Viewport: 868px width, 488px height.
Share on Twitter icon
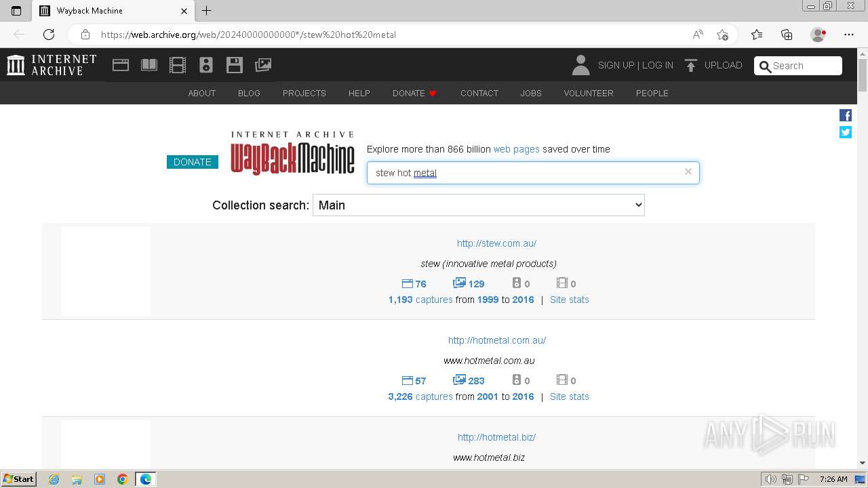[x=846, y=132]
